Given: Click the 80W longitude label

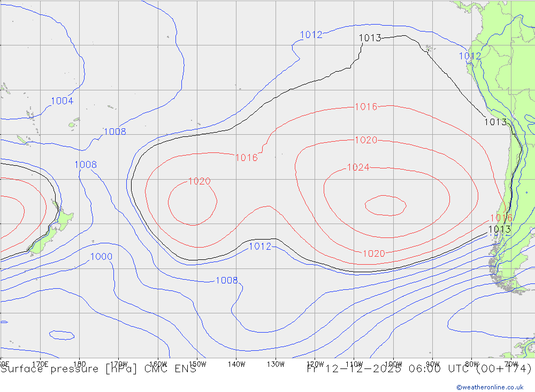Looking at the screenshot, I should (x=472, y=364).
